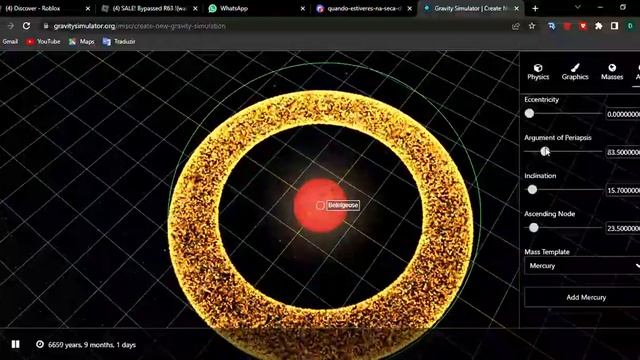
Task: Open the Maps bookmark
Action: [82, 42]
